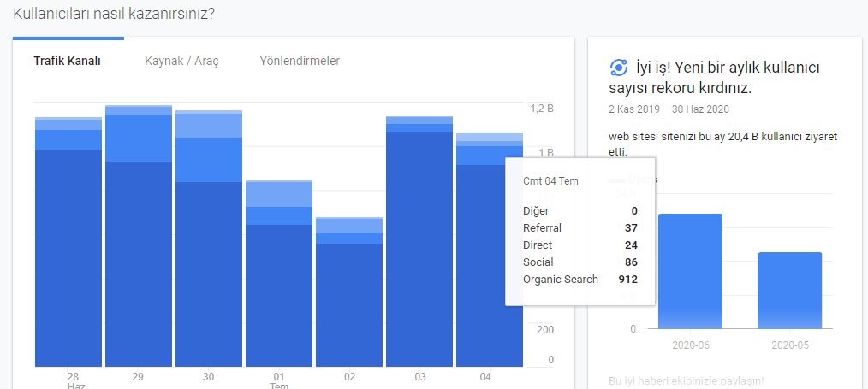The height and width of the screenshot is (389, 868).
Task: Select the Yönlendirmeler tab
Action: tap(300, 61)
